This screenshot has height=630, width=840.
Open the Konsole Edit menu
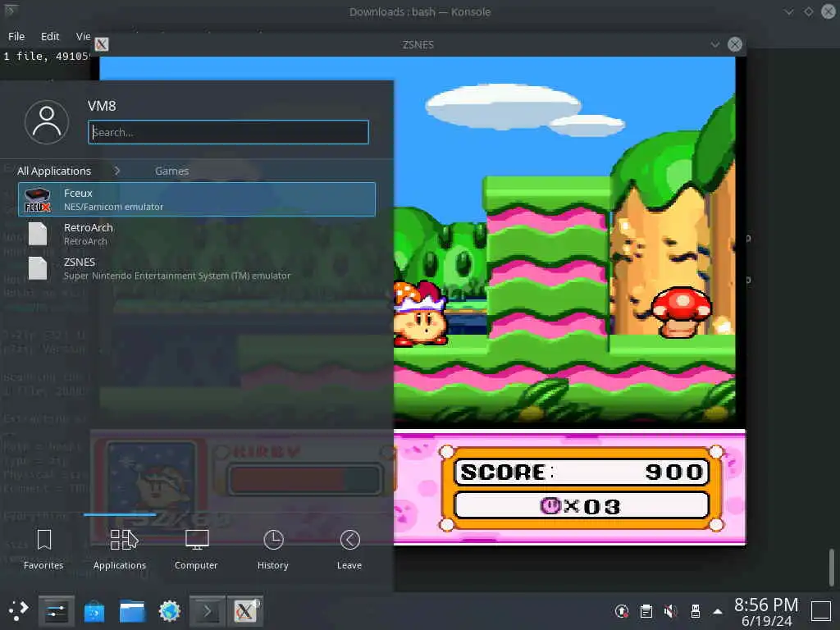pyautogui.click(x=50, y=36)
